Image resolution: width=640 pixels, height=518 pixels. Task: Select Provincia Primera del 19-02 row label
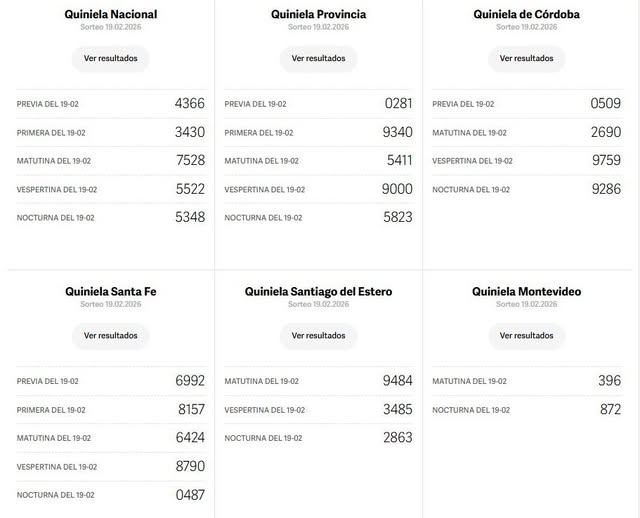259,133
